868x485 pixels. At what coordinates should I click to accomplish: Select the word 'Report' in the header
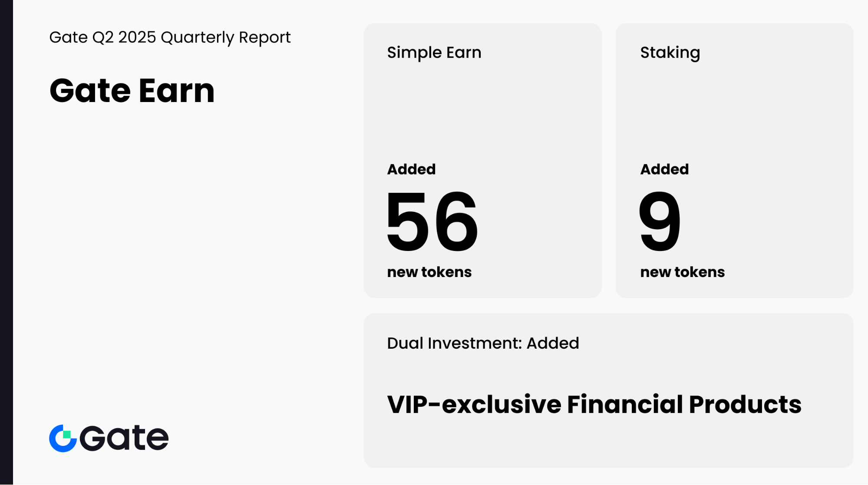coord(264,38)
